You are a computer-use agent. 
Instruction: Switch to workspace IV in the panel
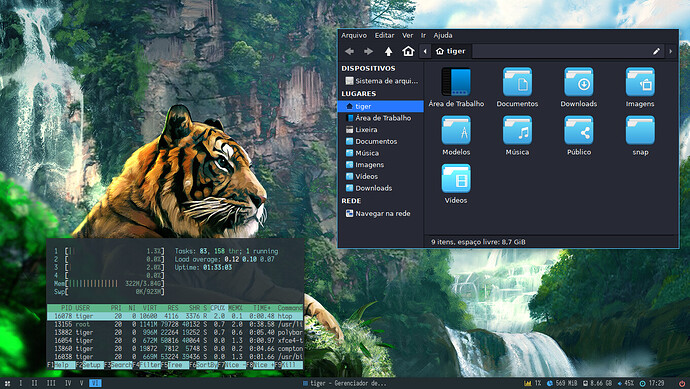click(68, 383)
